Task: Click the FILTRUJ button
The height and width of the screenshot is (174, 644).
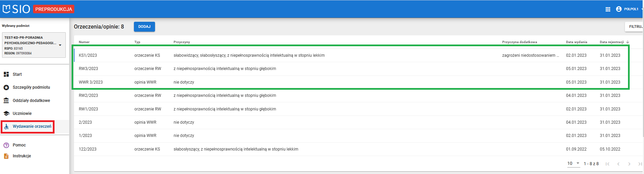Action: tap(635, 27)
